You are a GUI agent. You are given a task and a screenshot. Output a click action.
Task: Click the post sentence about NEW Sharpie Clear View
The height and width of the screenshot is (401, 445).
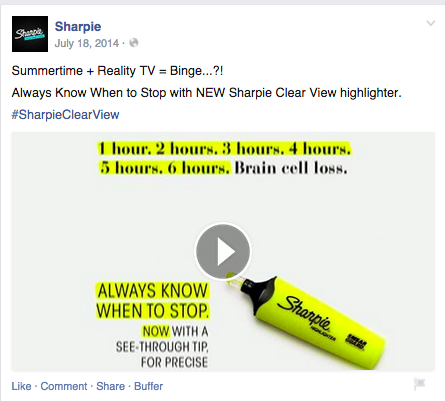point(207,93)
